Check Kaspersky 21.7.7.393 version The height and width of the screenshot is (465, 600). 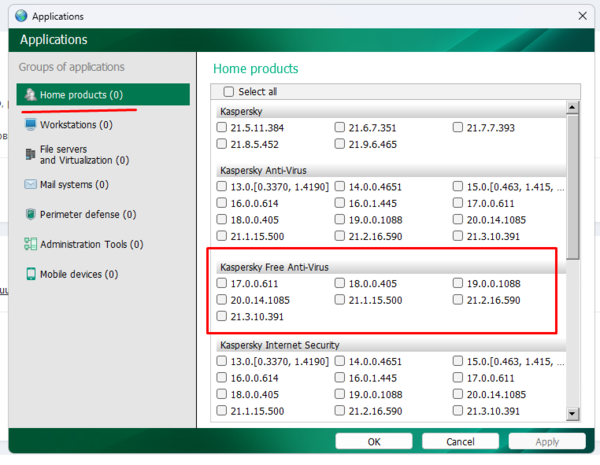pos(458,127)
